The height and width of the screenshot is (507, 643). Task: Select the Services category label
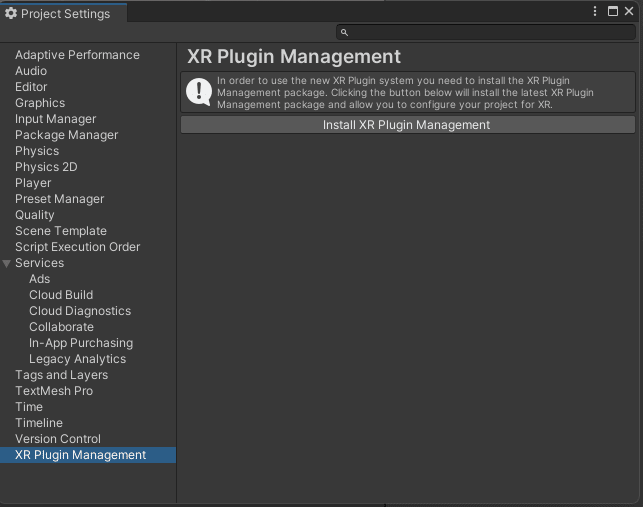[40, 263]
